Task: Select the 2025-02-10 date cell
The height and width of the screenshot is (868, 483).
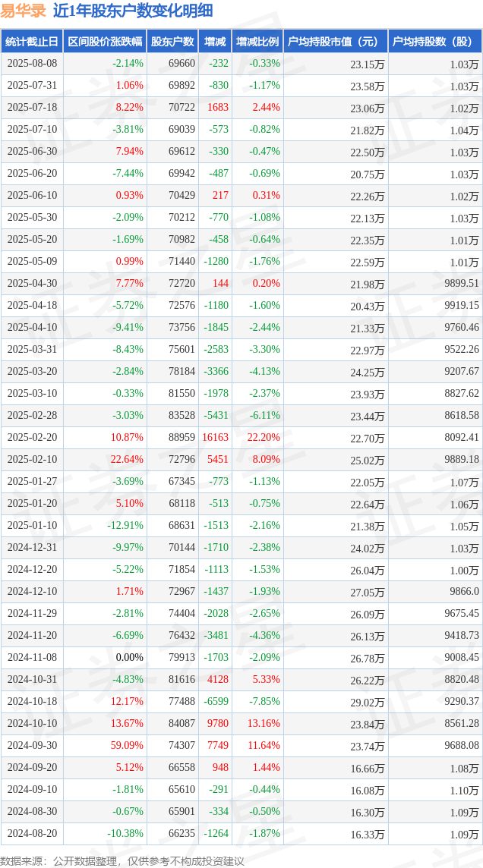Action: tap(32, 460)
